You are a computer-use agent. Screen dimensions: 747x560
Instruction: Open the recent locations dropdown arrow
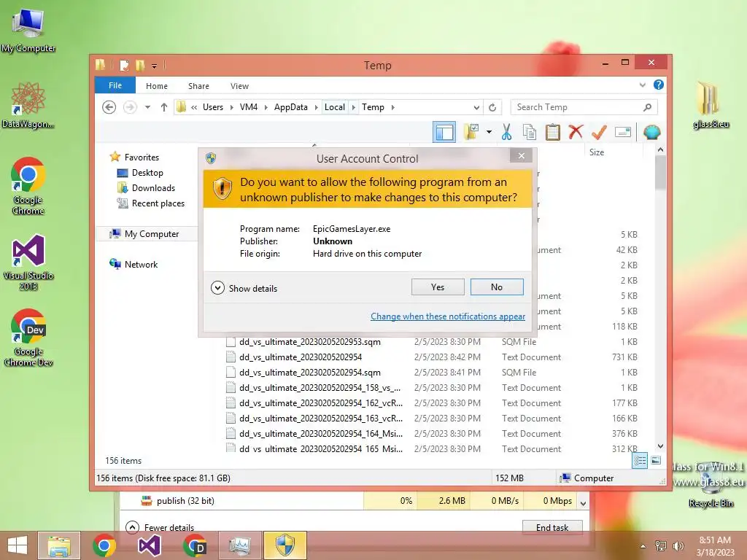[147, 107]
